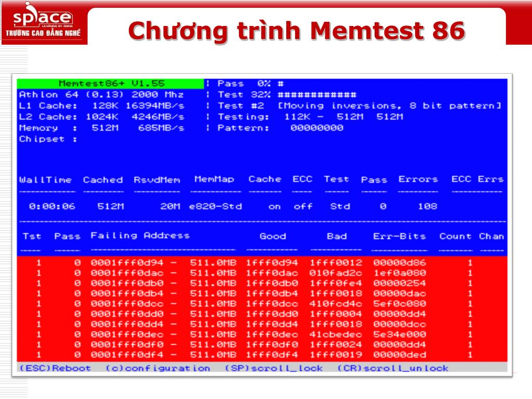Click Err-Bits value 5e34e000
This screenshot has width=532, height=399.
(x=400, y=334)
